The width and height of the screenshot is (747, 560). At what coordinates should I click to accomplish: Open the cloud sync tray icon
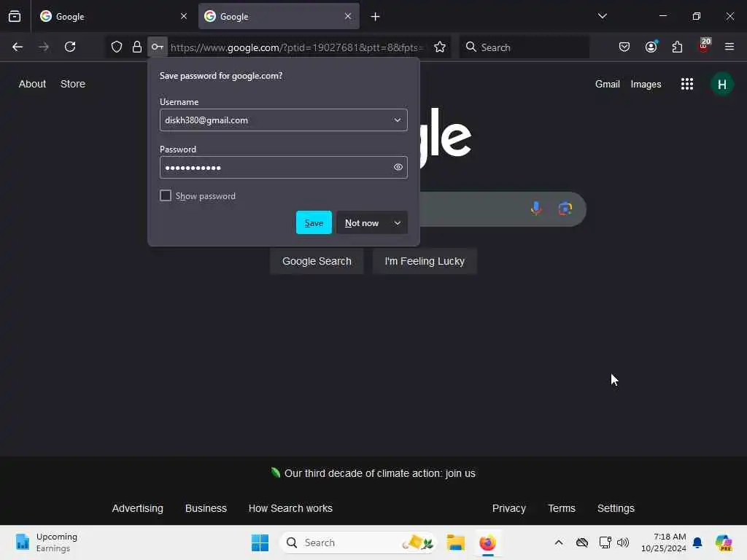(581, 542)
